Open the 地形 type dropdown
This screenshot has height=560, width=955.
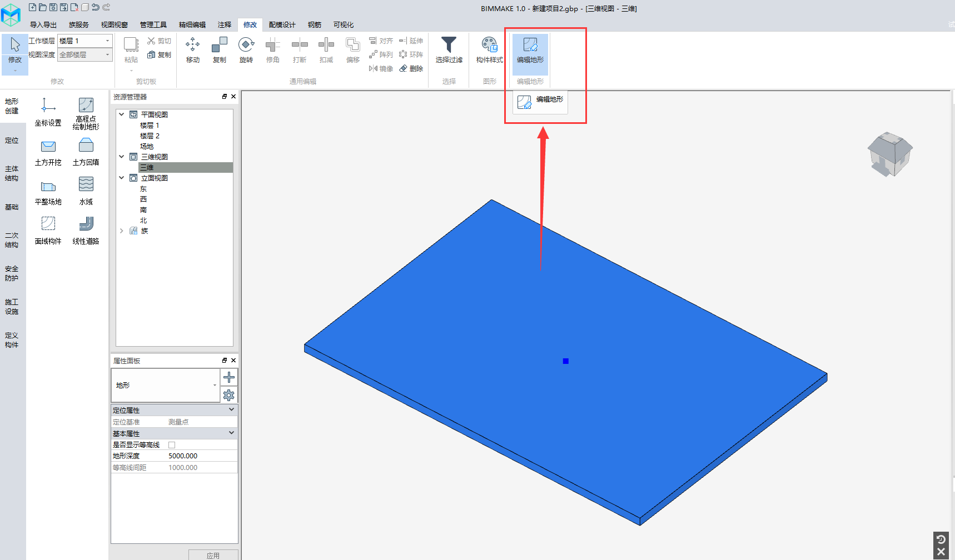166,386
